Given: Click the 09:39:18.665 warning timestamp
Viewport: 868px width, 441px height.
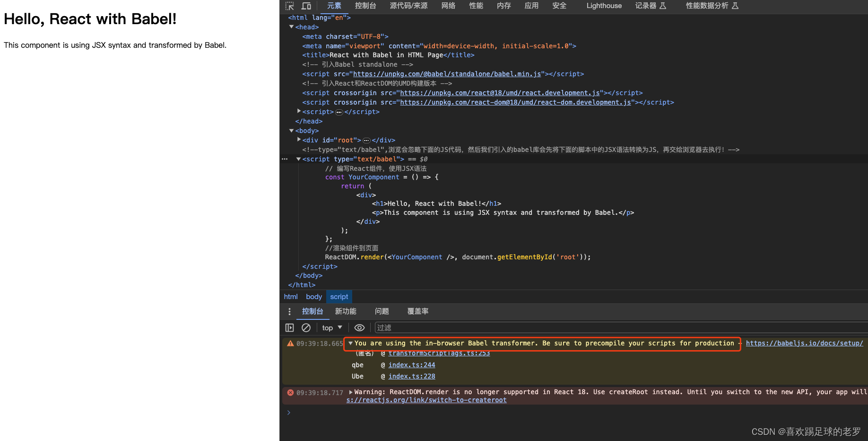Looking at the screenshot, I should [320, 344].
